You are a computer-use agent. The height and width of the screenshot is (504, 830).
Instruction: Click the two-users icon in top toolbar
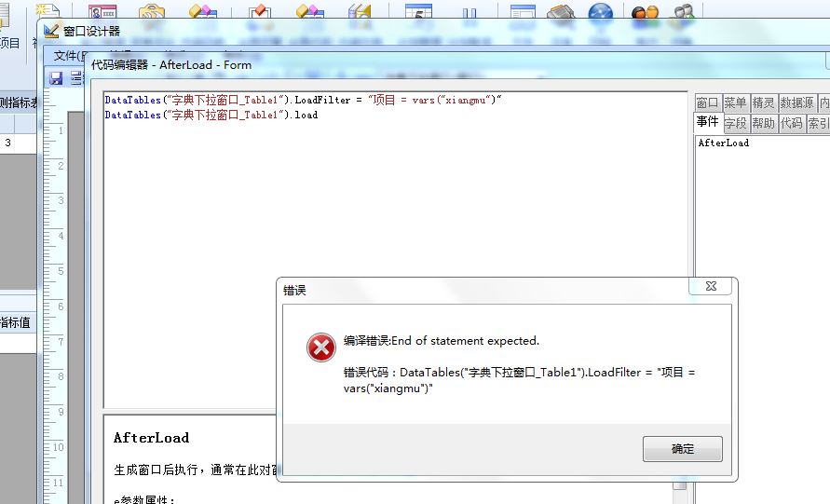[x=645, y=12]
